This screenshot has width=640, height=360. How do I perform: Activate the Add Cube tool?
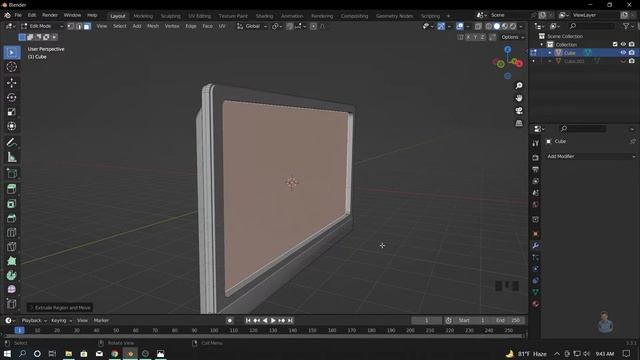[x=11, y=173]
